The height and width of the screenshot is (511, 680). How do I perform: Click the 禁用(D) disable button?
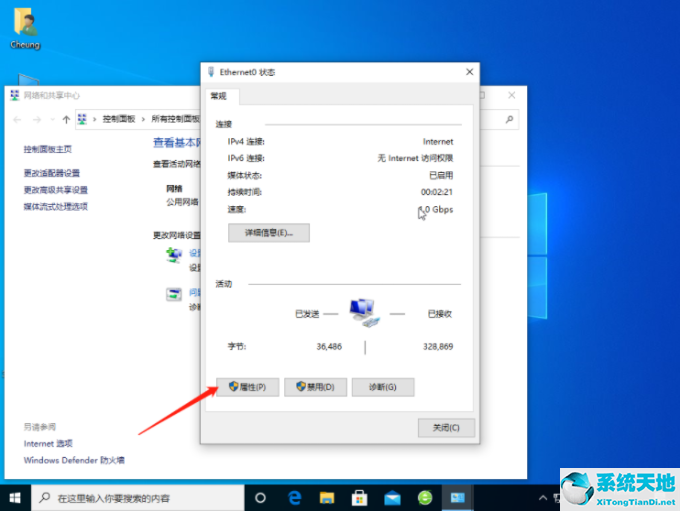pos(315,387)
